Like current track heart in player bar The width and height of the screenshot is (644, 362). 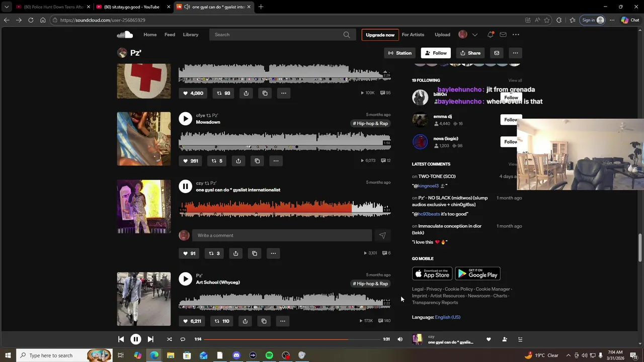coord(489,339)
